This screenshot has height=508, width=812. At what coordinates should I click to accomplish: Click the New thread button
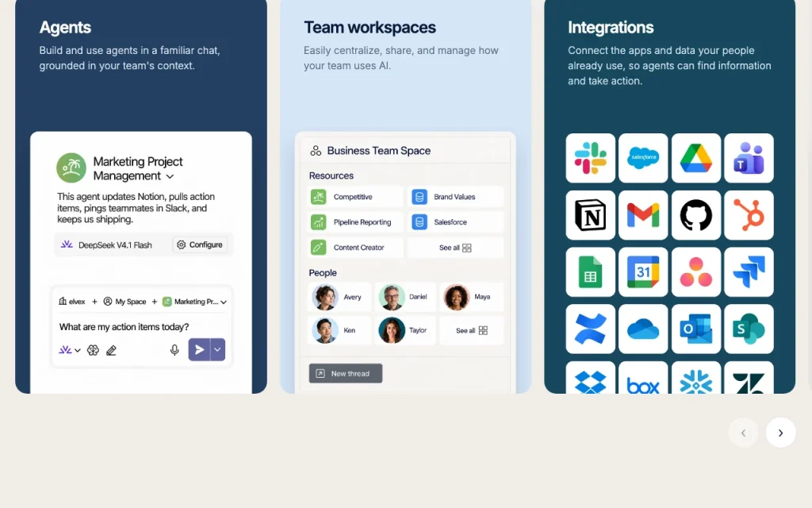(x=346, y=373)
